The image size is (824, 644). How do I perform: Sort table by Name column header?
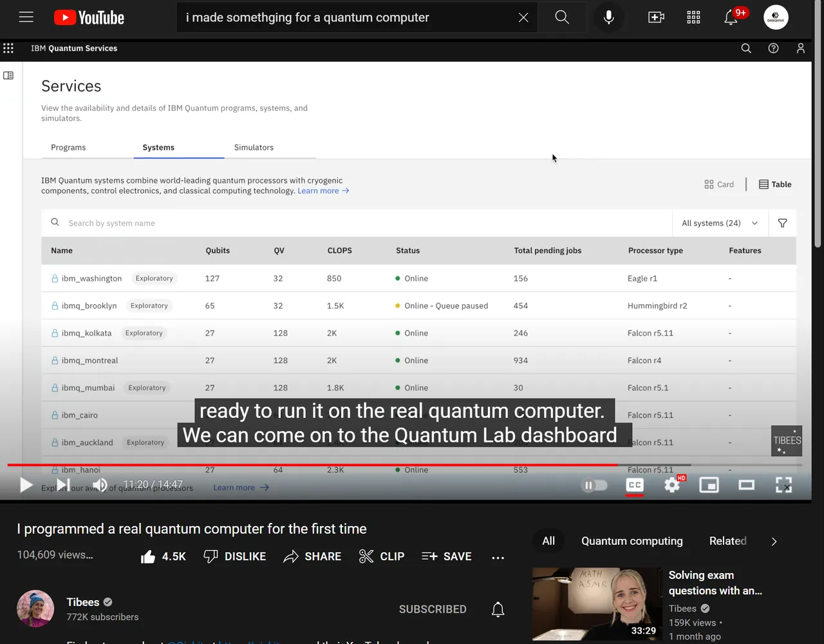point(62,251)
